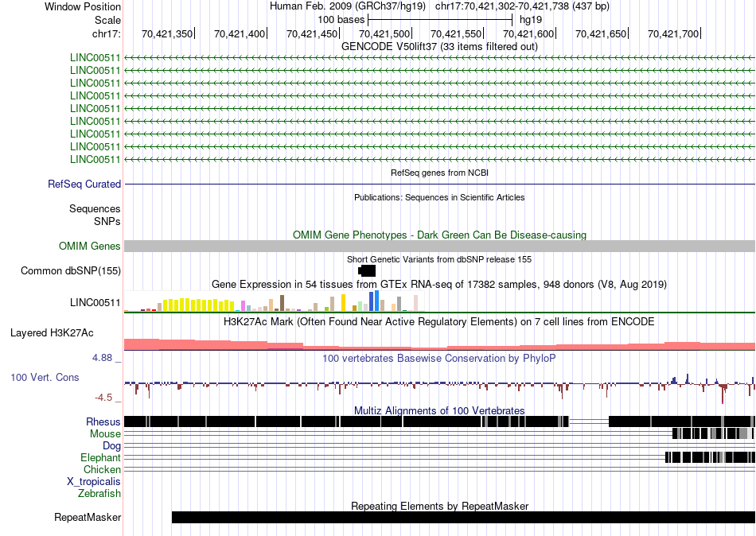
Task: Click the 100 Vert. Cons label
Action: (45, 378)
